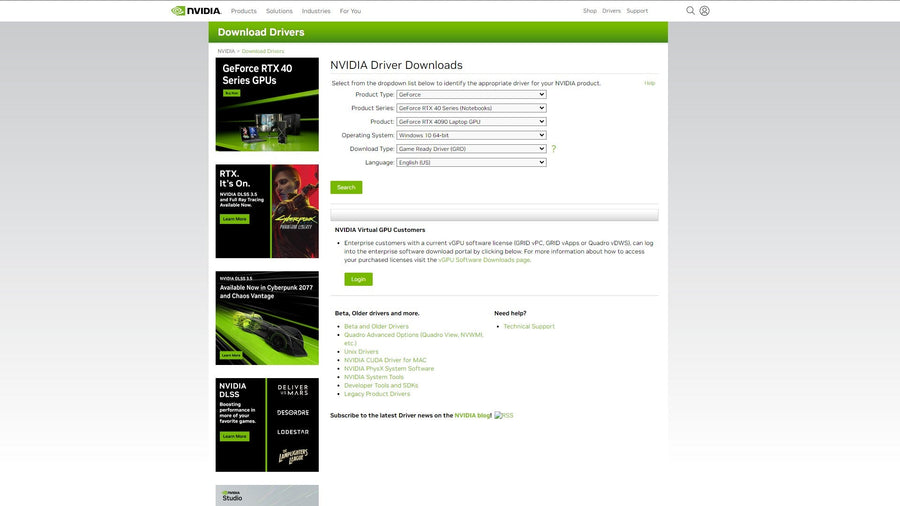The width and height of the screenshot is (900, 506).
Task: Click the NVIDIA Virtual GPU Customers heading
Action: (x=380, y=230)
